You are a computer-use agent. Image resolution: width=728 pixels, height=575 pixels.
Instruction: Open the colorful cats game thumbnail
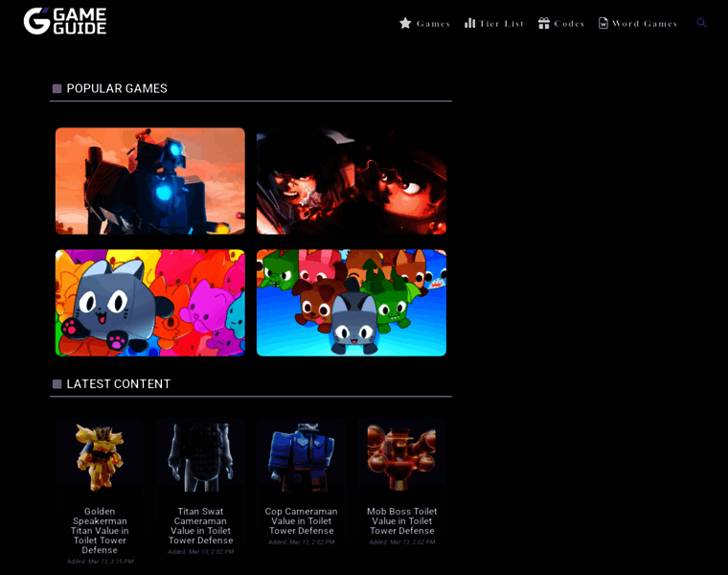150,303
